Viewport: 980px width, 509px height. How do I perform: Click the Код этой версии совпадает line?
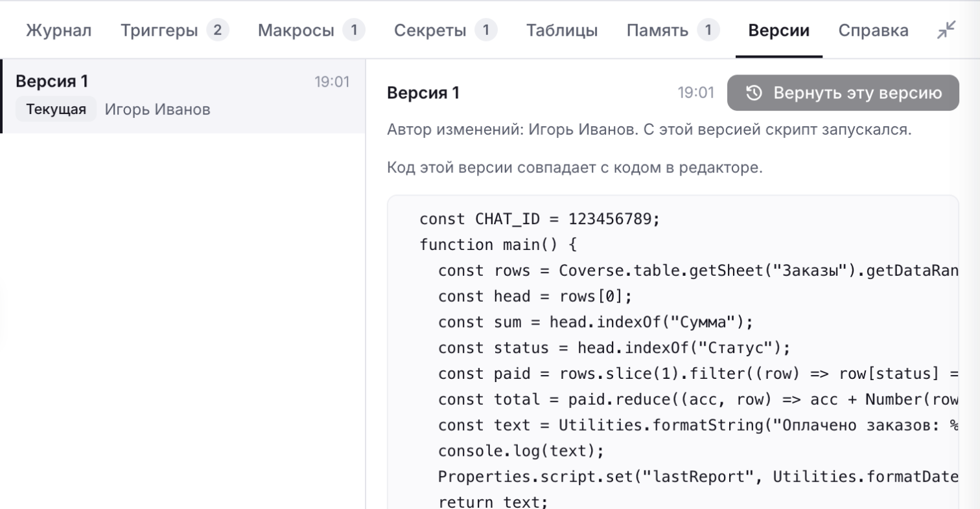(575, 168)
